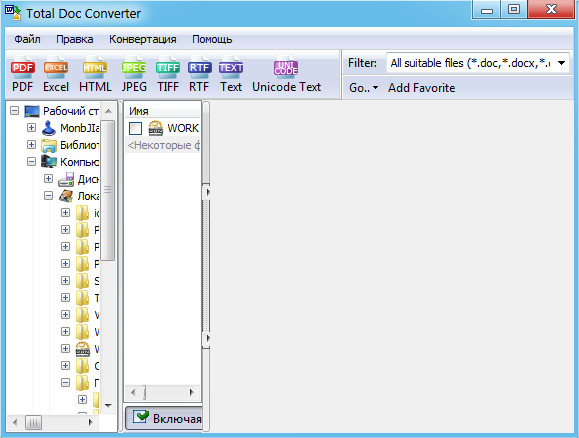Collapse the Компьютер tree node

point(31,161)
